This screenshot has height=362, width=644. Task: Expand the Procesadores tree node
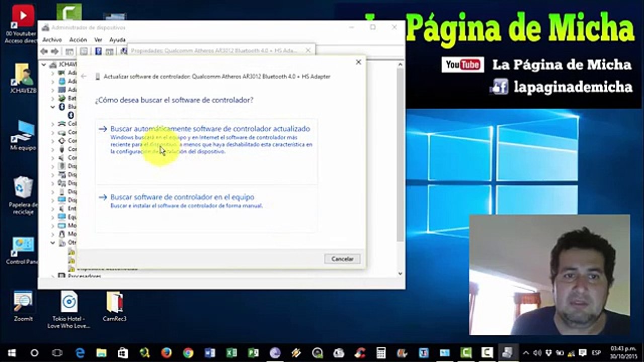[x=52, y=276]
